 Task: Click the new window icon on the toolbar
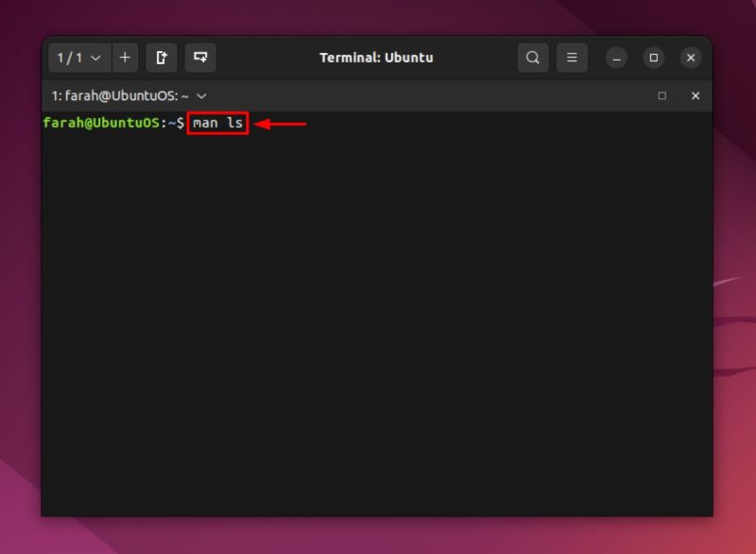point(199,58)
